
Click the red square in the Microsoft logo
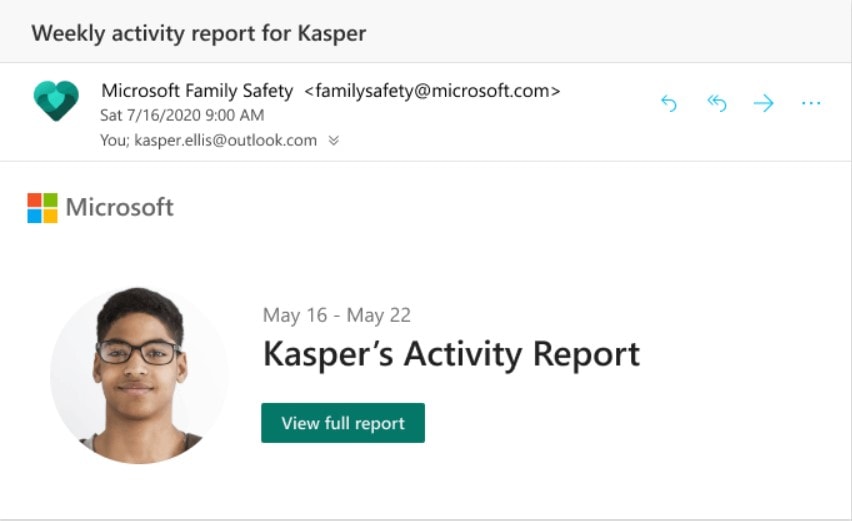[34, 199]
